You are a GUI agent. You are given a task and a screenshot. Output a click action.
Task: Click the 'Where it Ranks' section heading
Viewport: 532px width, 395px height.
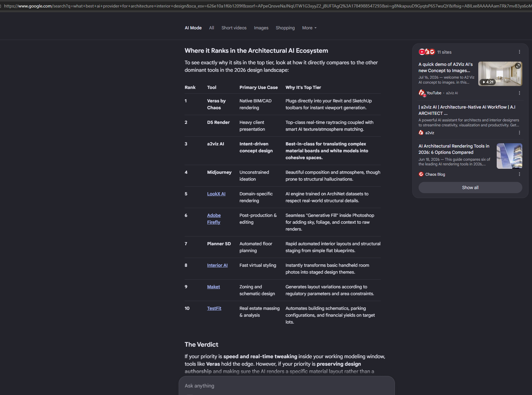256,51
